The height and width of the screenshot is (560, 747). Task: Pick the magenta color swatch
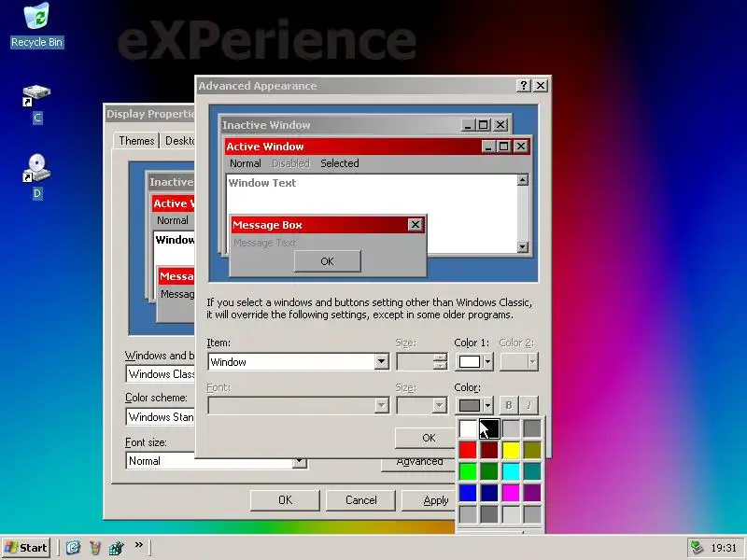[511, 493]
